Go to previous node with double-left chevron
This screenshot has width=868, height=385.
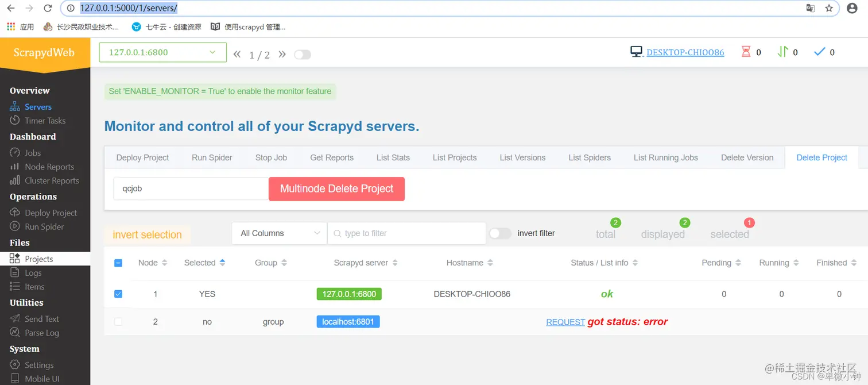237,54
